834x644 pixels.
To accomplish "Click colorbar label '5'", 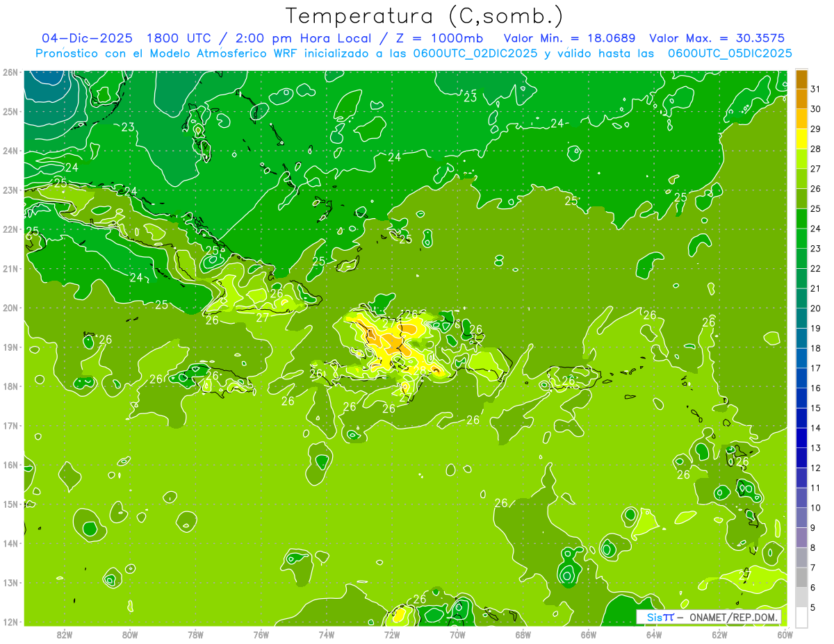I will coord(813,607).
